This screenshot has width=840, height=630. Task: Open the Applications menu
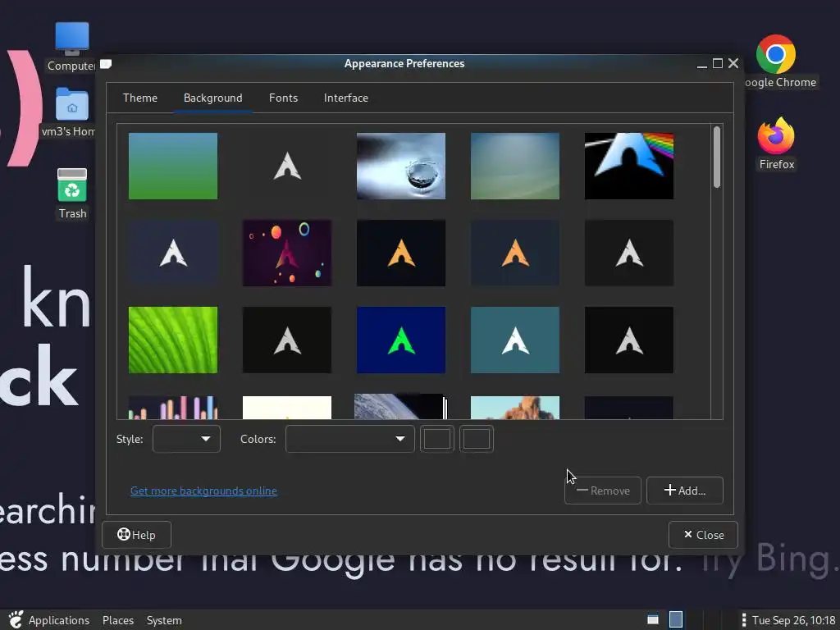click(x=59, y=620)
